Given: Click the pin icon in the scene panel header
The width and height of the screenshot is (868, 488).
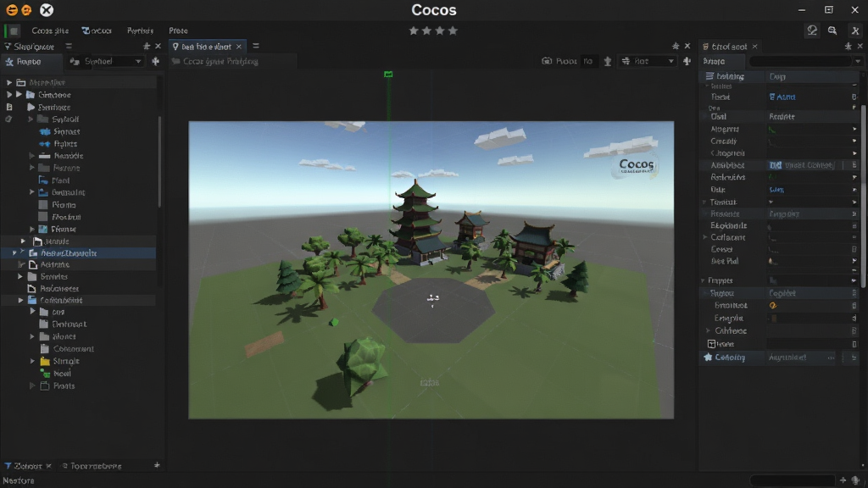Looking at the screenshot, I should pos(676,47).
